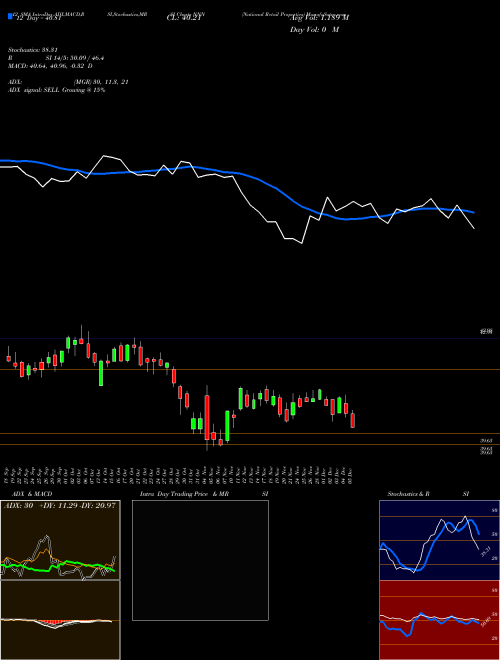Click the tall red candle of early November
This screenshot has width=500, height=660.
207,418
